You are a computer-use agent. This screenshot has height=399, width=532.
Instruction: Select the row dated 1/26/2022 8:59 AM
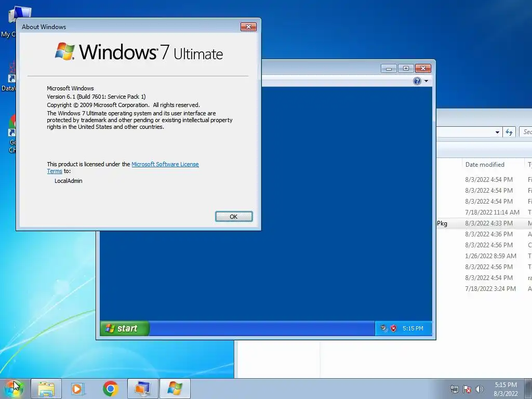484,256
